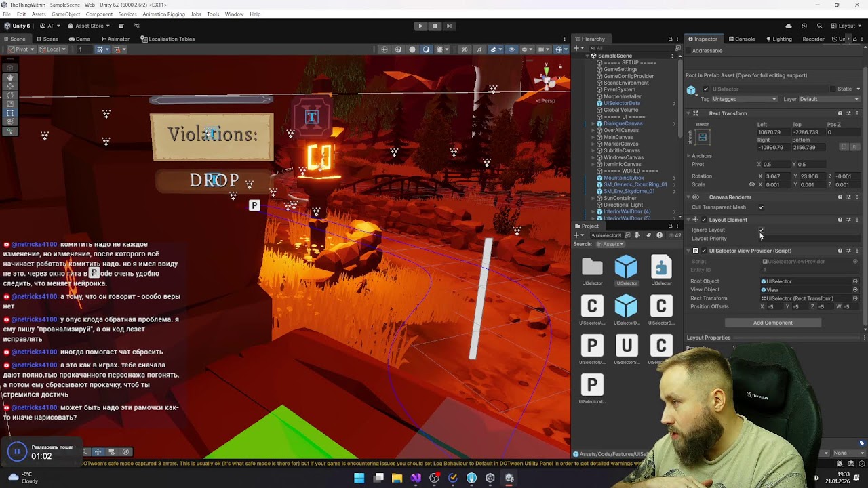868x488 pixels.
Task: Click the Pause button in the top toolbar
Action: (x=435, y=26)
